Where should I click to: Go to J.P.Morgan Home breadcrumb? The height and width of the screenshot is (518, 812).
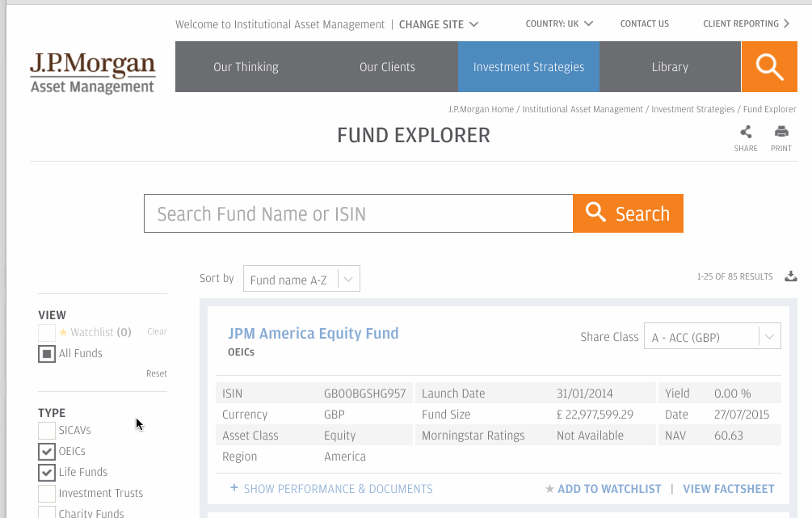pyautogui.click(x=481, y=109)
